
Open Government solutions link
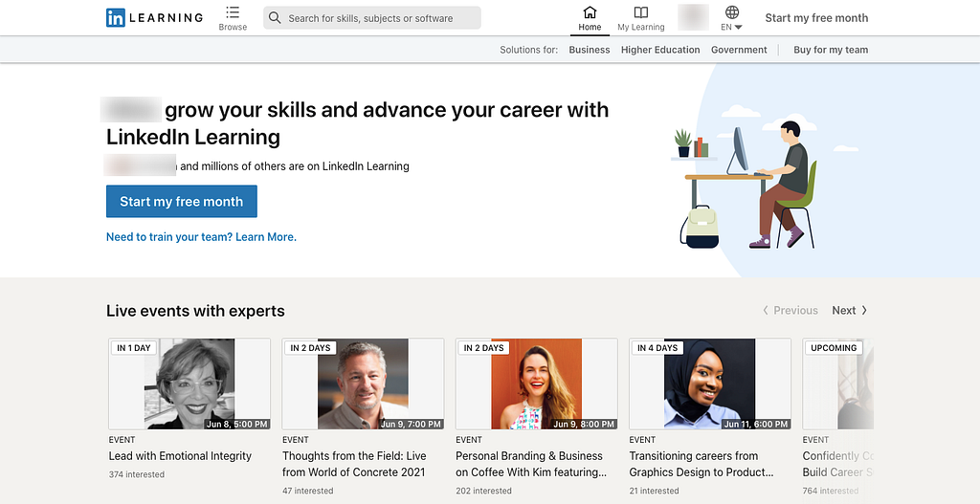[739, 50]
